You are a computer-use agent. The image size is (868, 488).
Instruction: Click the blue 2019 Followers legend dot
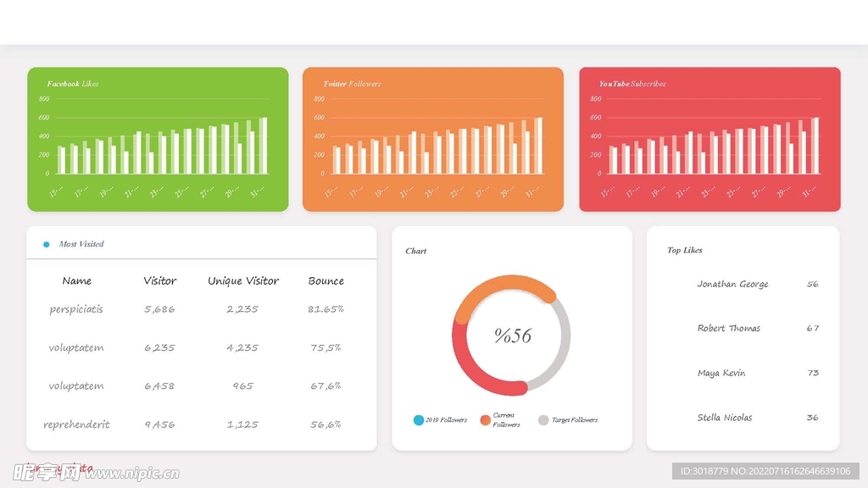tap(419, 420)
